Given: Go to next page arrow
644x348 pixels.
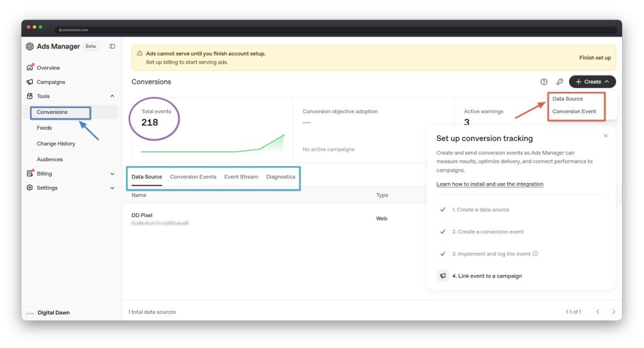Looking at the screenshot, I should 613,312.
